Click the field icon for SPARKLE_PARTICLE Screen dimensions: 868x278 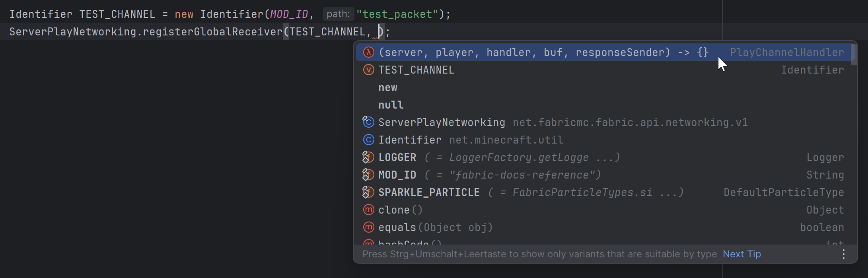(368, 192)
